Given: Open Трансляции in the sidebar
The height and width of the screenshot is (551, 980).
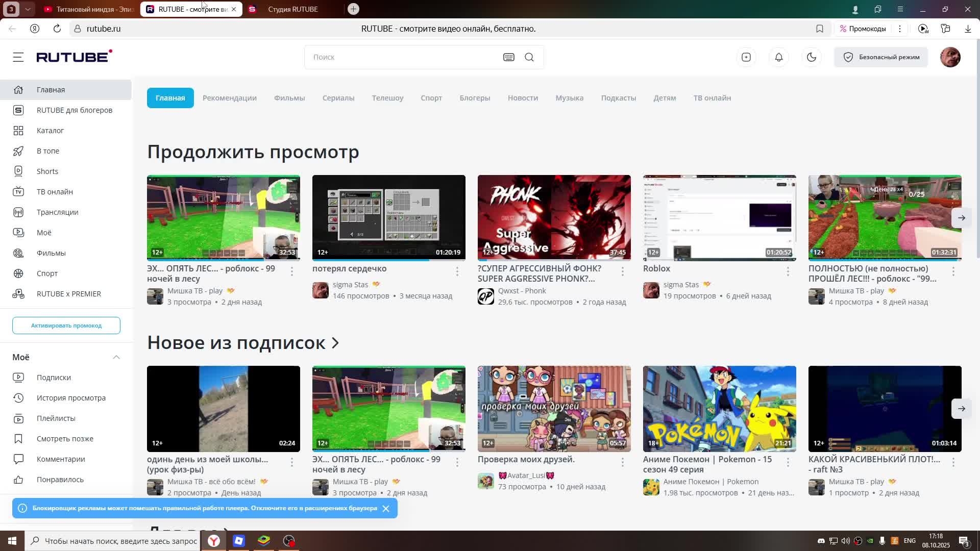Looking at the screenshot, I should click(57, 212).
